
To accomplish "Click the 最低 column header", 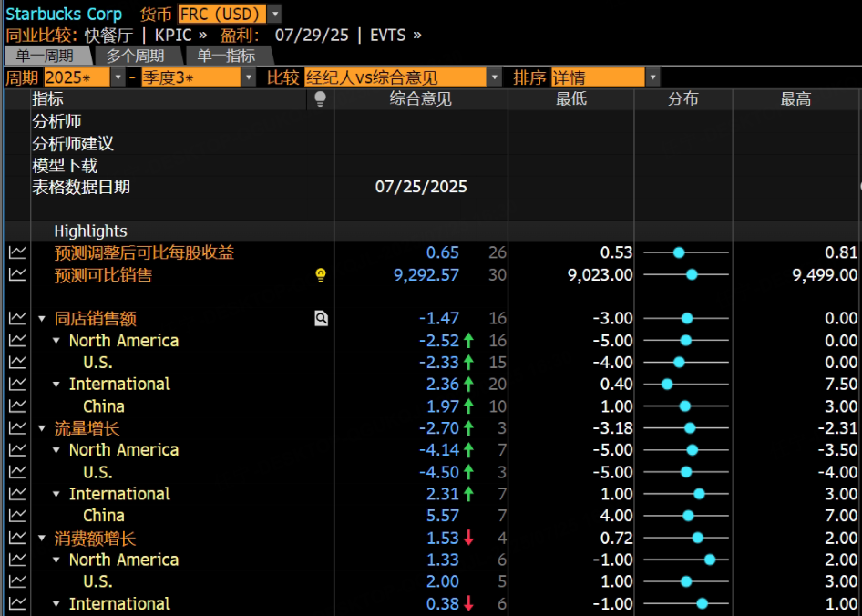I will coord(571,99).
